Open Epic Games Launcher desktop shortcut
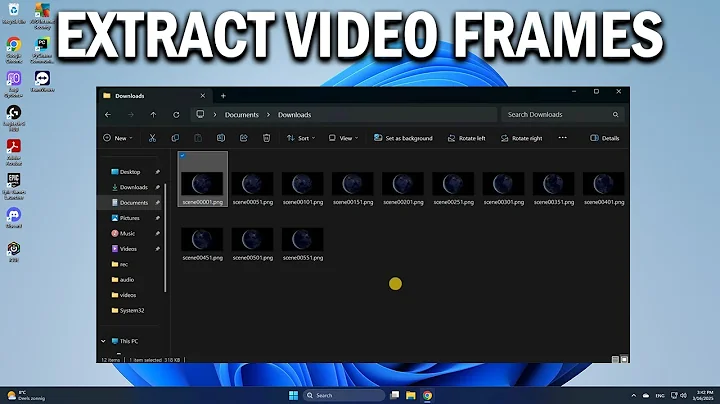This screenshot has width=720, height=404. click(14, 186)
